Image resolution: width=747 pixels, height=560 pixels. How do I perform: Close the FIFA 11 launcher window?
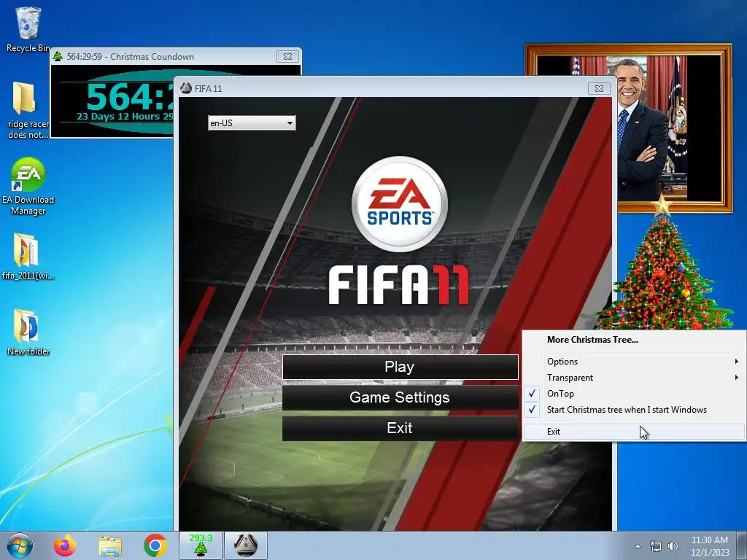[x=600, y=88]
